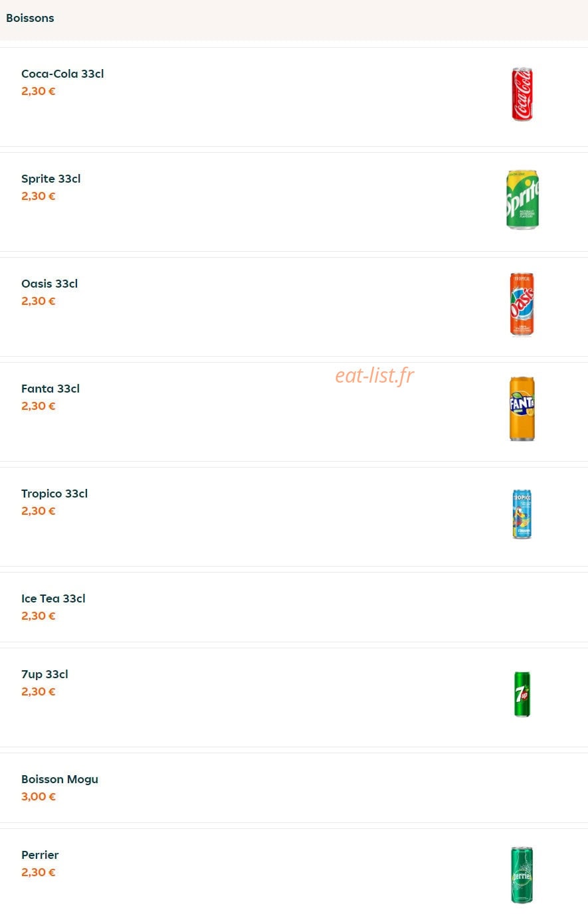588x916 pixels.
Task: Click the 2,30 € price under Ice Tea
Action: click(39, 616)
